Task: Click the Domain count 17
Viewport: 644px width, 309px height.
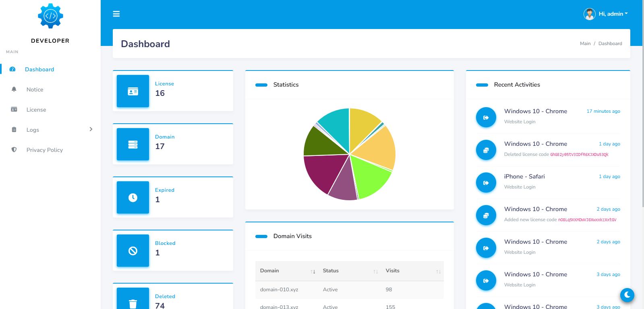Action: 160,146
